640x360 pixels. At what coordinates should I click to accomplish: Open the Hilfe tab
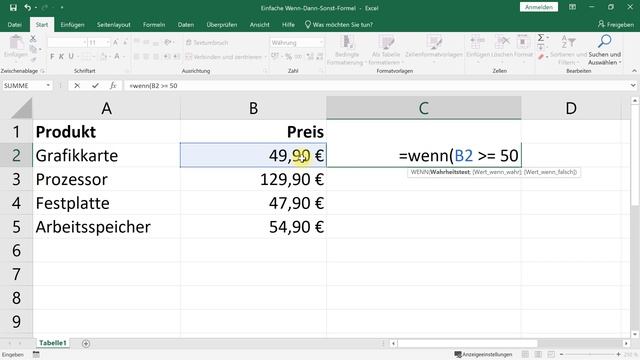(288, 24)
